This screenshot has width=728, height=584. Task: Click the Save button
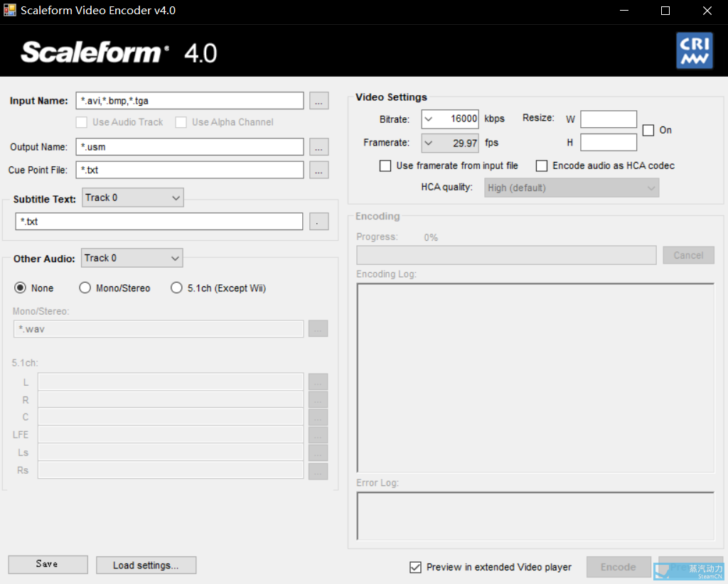tap(48, 565)
